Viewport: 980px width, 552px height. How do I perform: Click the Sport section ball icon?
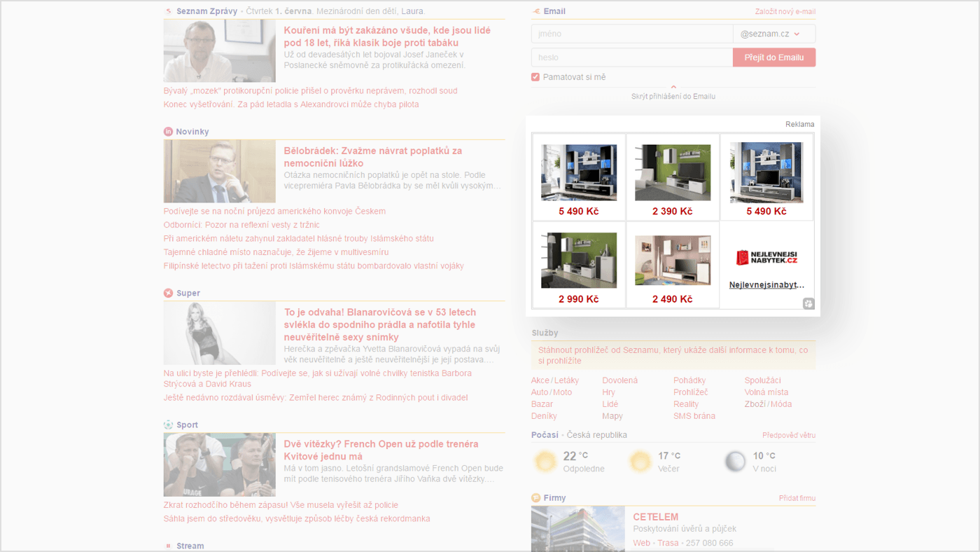[x=168, y=425]
